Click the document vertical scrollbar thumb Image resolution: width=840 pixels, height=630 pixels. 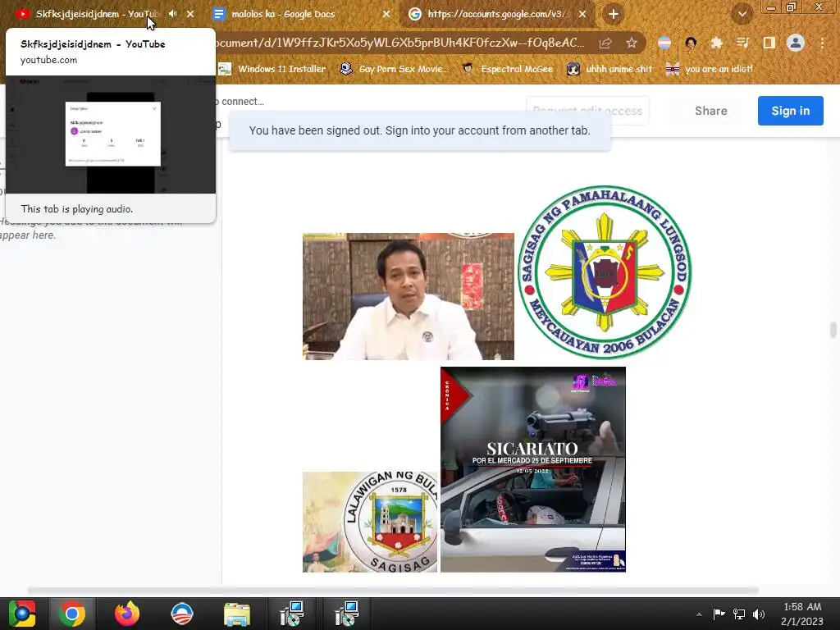(x=833, y=330)
